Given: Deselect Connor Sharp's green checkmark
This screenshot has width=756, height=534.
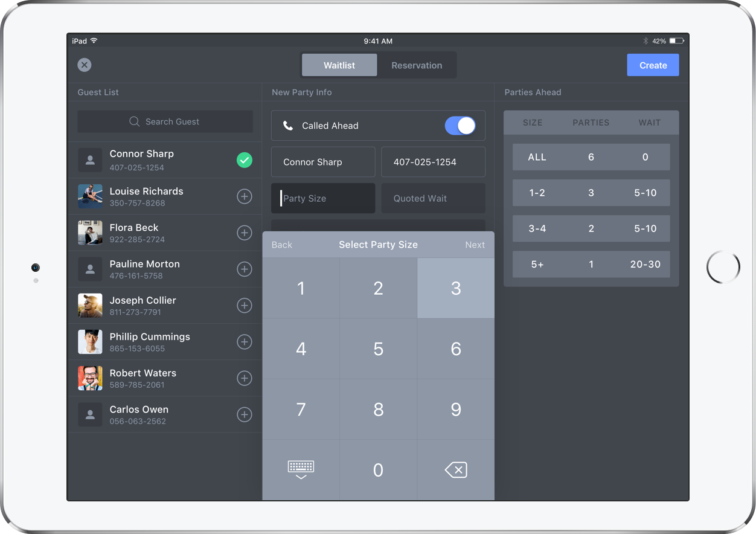Looking at the screenshot, I should coord(245,160).
